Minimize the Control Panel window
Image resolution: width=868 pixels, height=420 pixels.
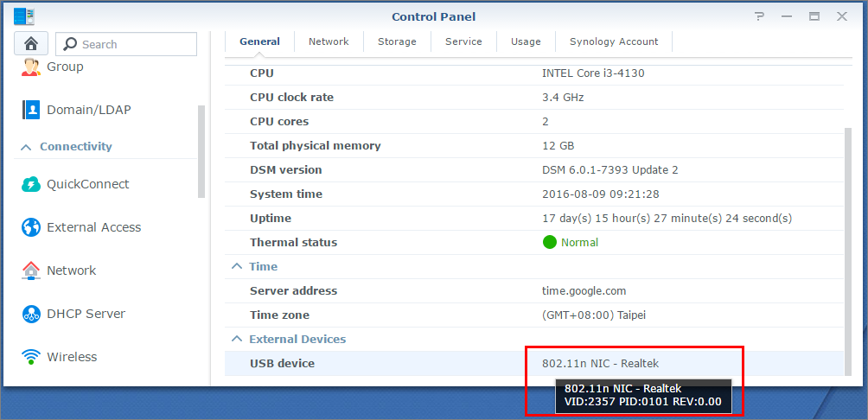pos(787,16)
